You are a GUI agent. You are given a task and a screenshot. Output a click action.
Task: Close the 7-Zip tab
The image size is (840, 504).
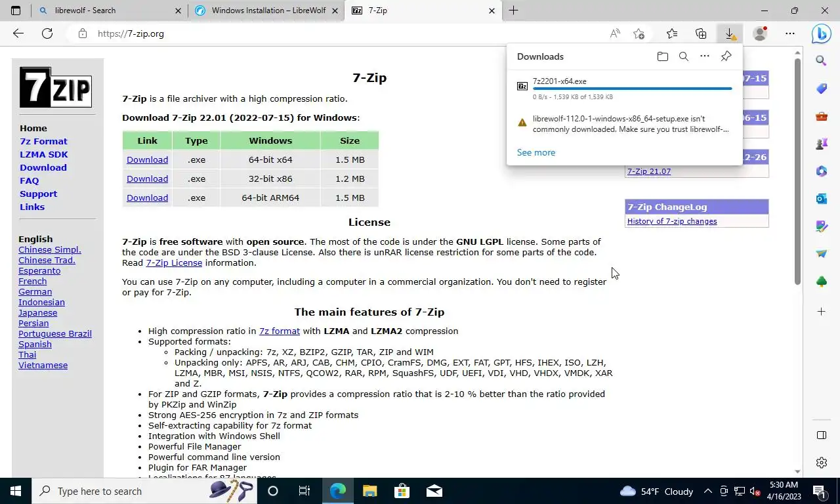click(x=492, y=10)
